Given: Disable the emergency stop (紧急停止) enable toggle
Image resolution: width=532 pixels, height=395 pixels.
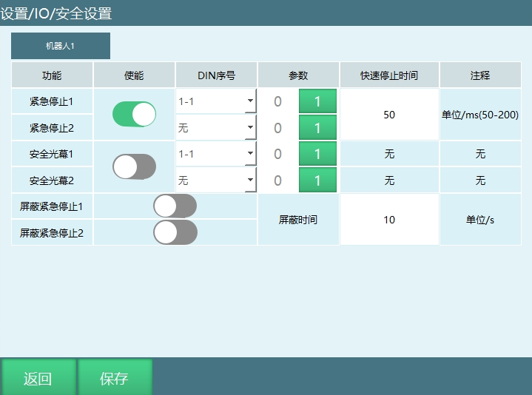Looking at the screenshot, I should 134,115.
